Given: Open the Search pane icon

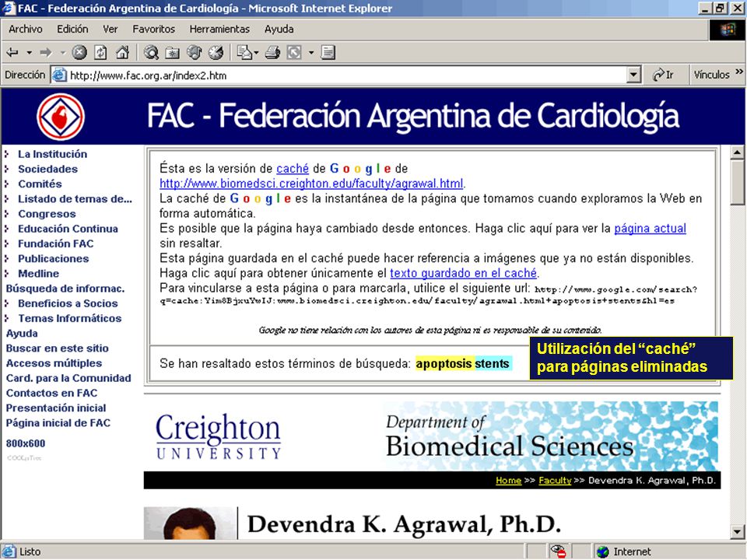Looking at the screenshot, I should tap(151, 52).
